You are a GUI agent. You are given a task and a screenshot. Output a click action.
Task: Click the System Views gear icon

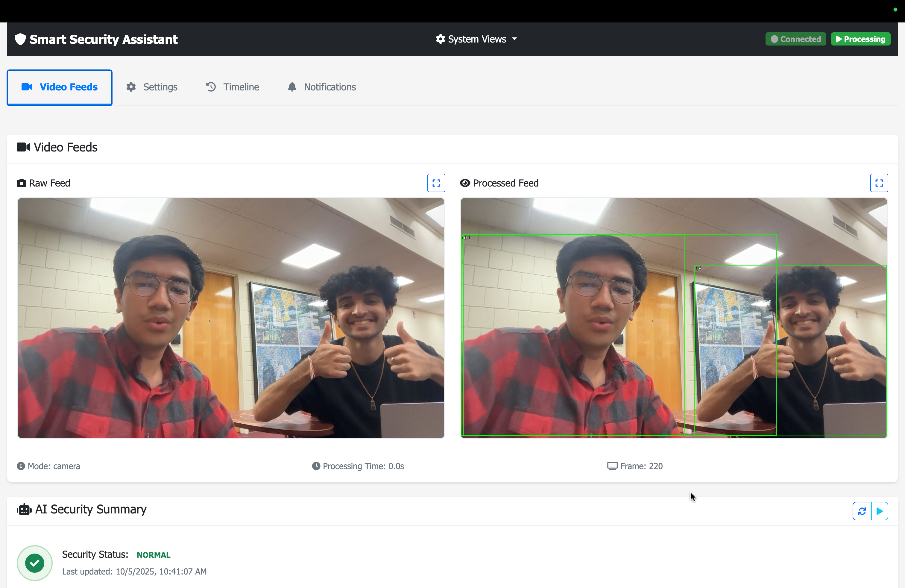pos(440,39)
